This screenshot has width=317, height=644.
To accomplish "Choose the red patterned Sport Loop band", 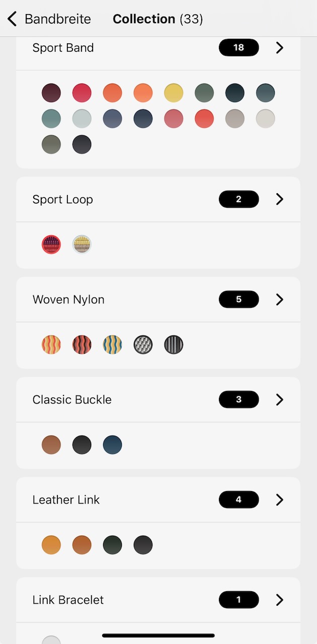I will click(51, 245).
